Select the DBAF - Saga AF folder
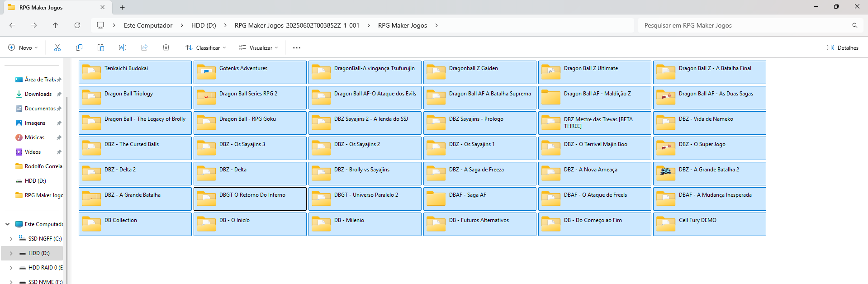The height and width of the screenshot is (284, 868). click(480, 199)
